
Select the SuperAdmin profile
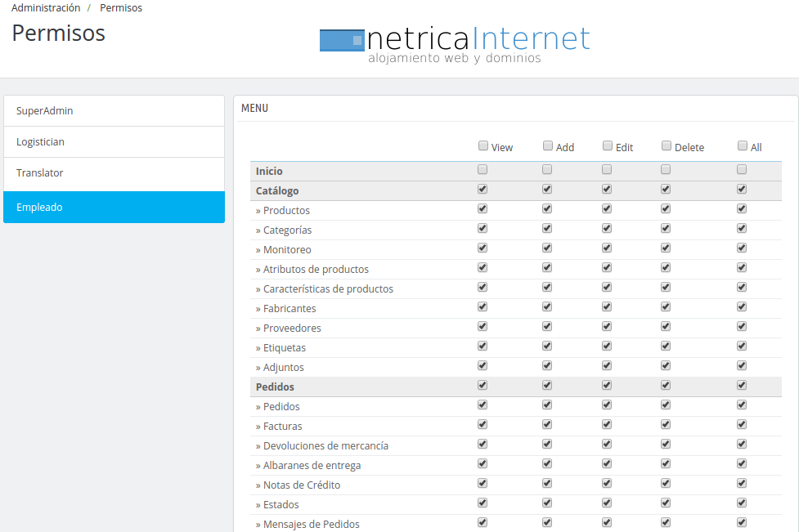pos(114,111)
